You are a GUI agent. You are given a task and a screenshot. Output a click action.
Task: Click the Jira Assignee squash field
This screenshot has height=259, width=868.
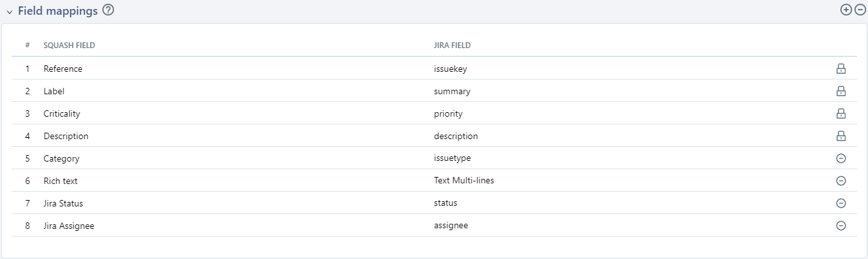click(68, 226)
